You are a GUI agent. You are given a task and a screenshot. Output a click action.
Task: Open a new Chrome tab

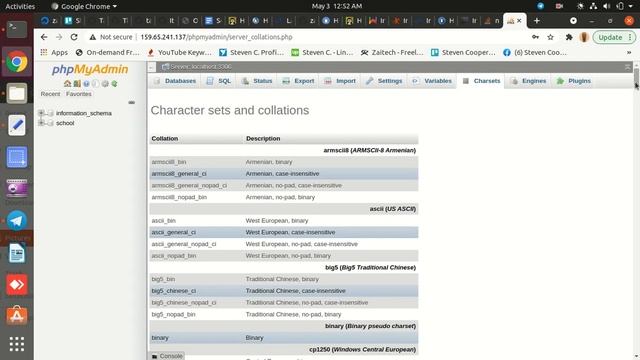click(537, 20)
